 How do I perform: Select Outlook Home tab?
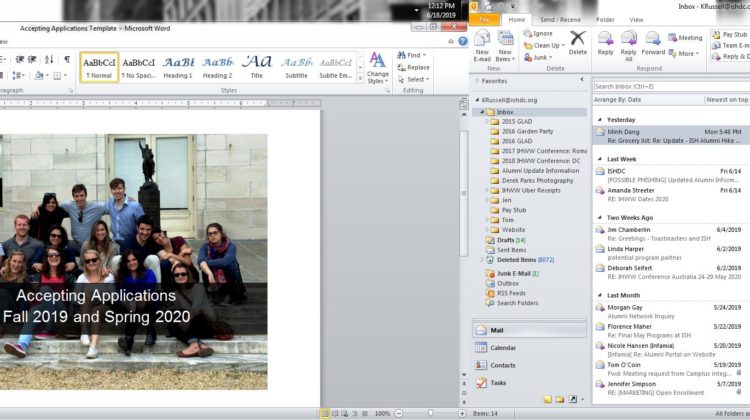tap(517, 20)
